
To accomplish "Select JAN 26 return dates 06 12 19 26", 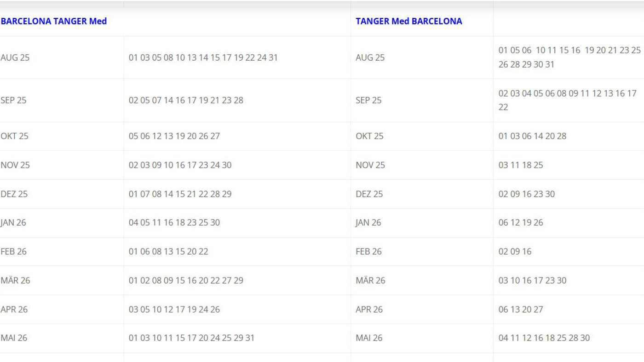I will [x=521, y=222].
